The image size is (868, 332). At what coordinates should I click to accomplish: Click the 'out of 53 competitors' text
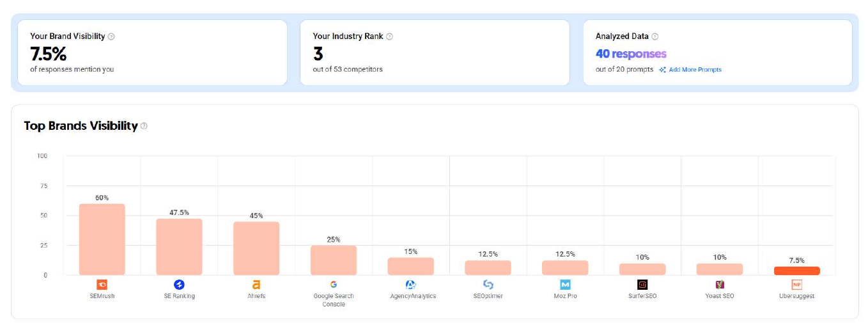[x=348, y=69]
